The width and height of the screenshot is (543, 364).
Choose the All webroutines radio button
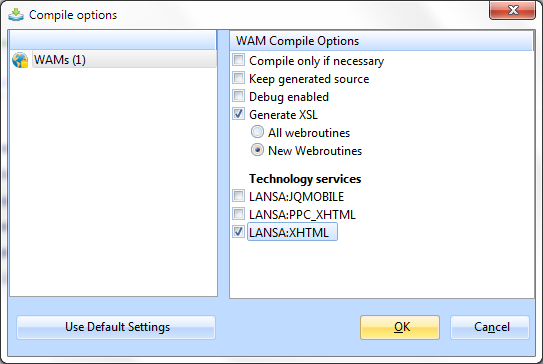[x=257, y=132]
